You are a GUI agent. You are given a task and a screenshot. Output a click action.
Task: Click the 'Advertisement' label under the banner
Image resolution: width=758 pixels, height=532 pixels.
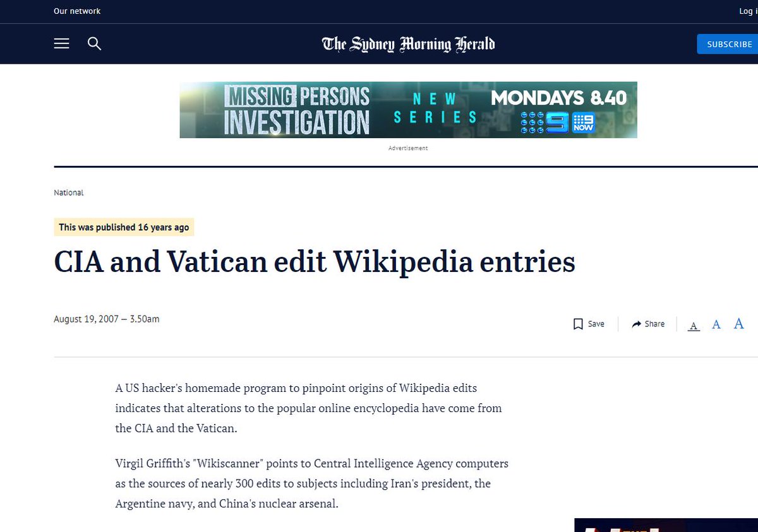408,148
